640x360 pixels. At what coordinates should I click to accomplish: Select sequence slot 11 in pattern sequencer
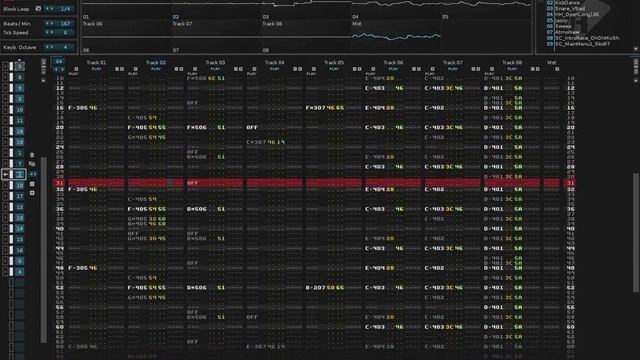(x=20, y=120)
